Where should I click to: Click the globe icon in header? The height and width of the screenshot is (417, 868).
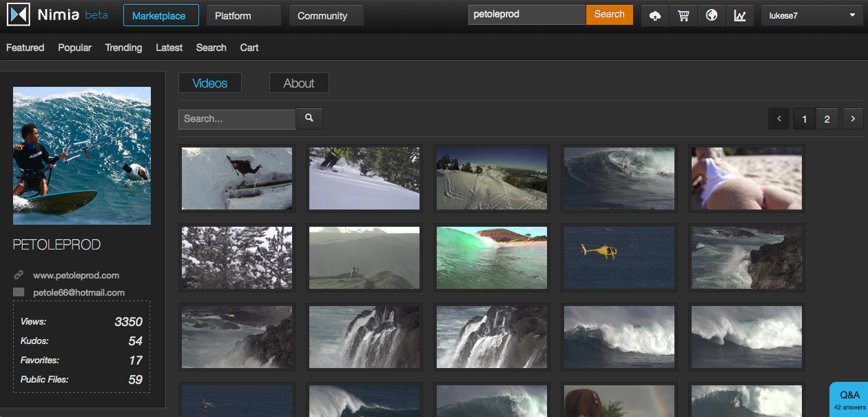[712, 15]
